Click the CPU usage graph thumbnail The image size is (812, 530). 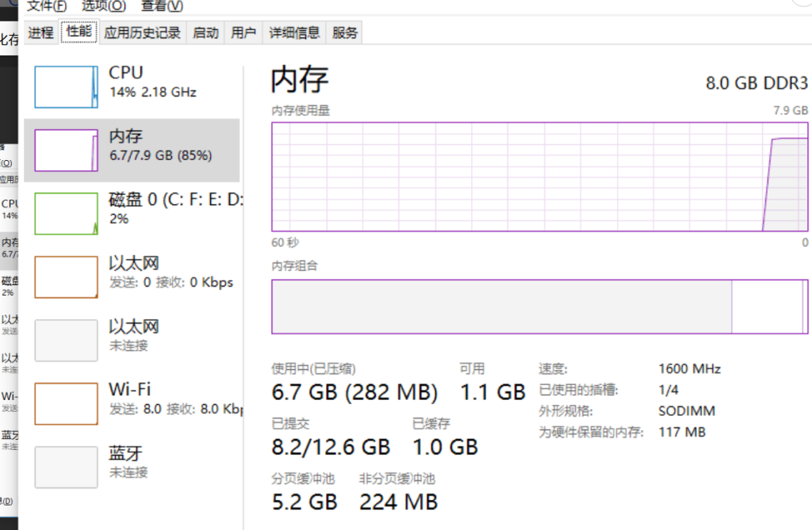tap(66, 86)
